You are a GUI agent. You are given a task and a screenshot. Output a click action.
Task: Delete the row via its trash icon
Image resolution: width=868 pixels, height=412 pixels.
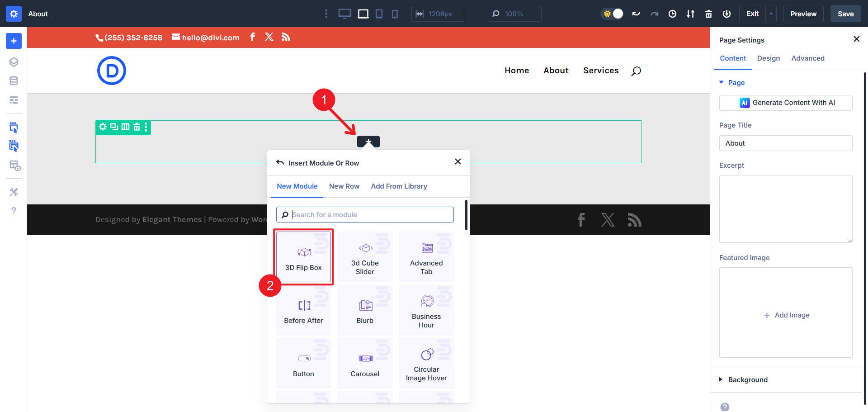[136, 127]
